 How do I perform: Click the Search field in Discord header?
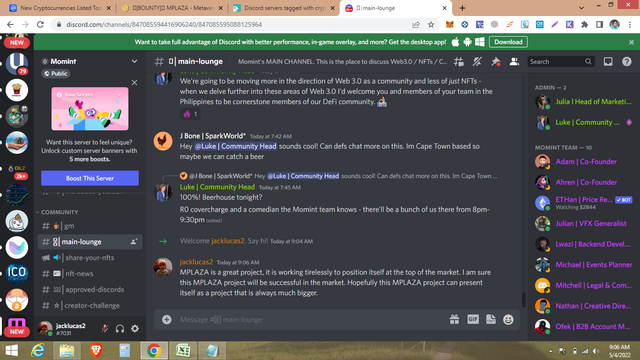560,62
